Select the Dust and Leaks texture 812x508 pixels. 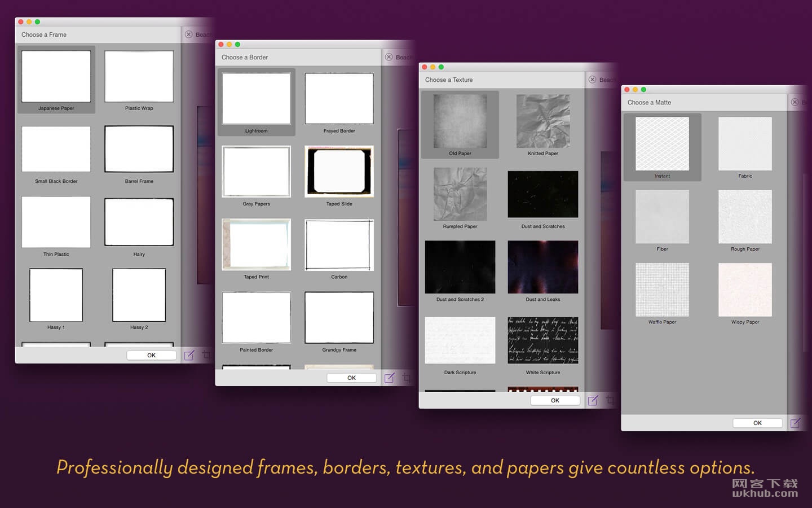point(543,267)
